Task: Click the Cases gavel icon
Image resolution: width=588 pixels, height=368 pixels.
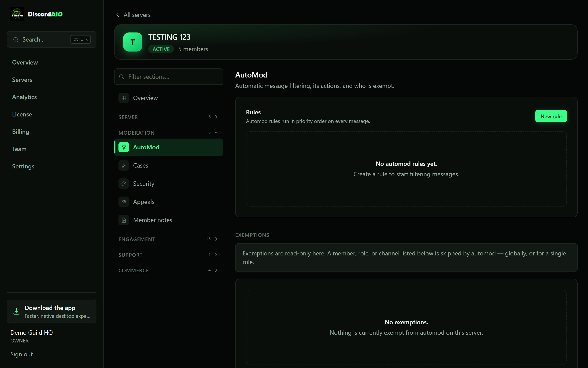Action: (x=124, y=166)
